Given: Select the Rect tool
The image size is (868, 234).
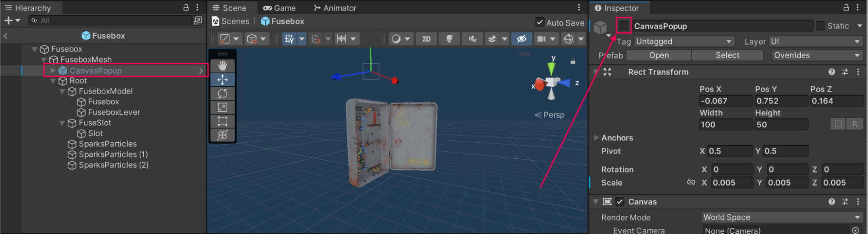Looking at the screenshot, I should [222, 121].
